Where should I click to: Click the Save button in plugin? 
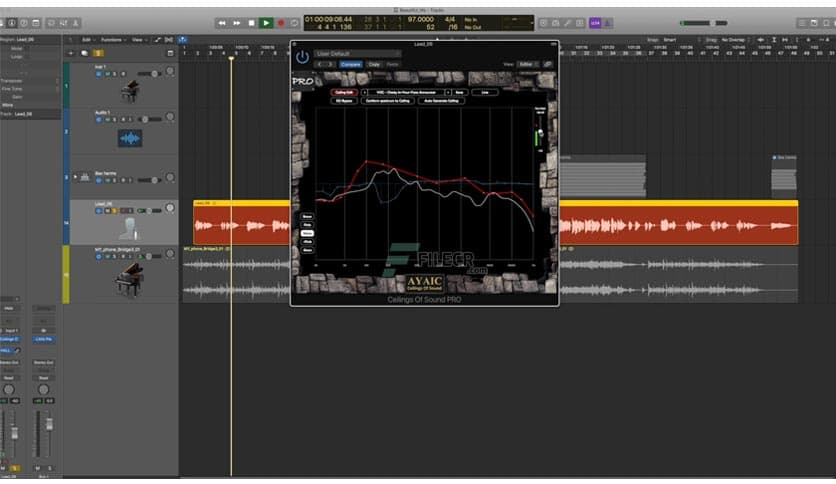[x=459, y=92]
